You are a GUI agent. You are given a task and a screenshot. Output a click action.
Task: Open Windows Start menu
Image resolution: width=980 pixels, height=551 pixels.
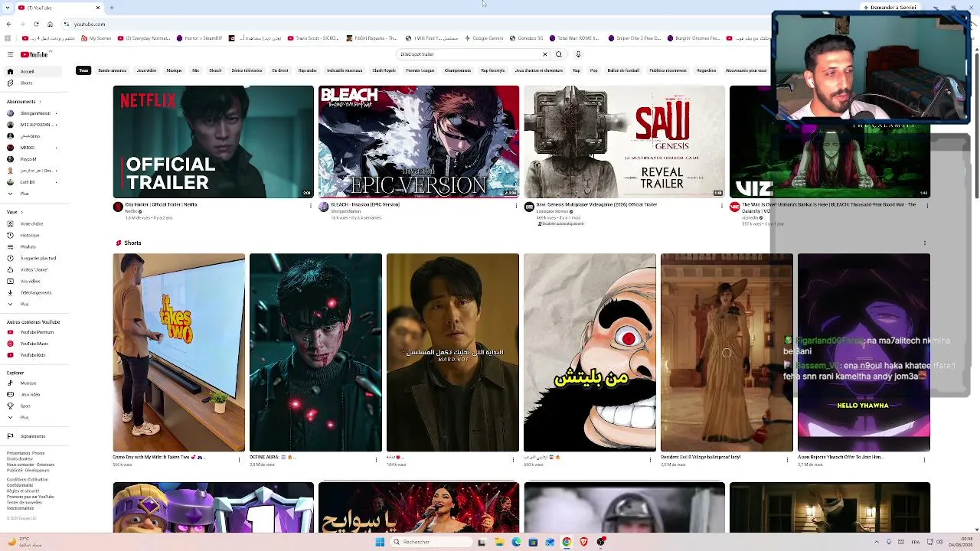pyautogui.click(x=380, y=542)
